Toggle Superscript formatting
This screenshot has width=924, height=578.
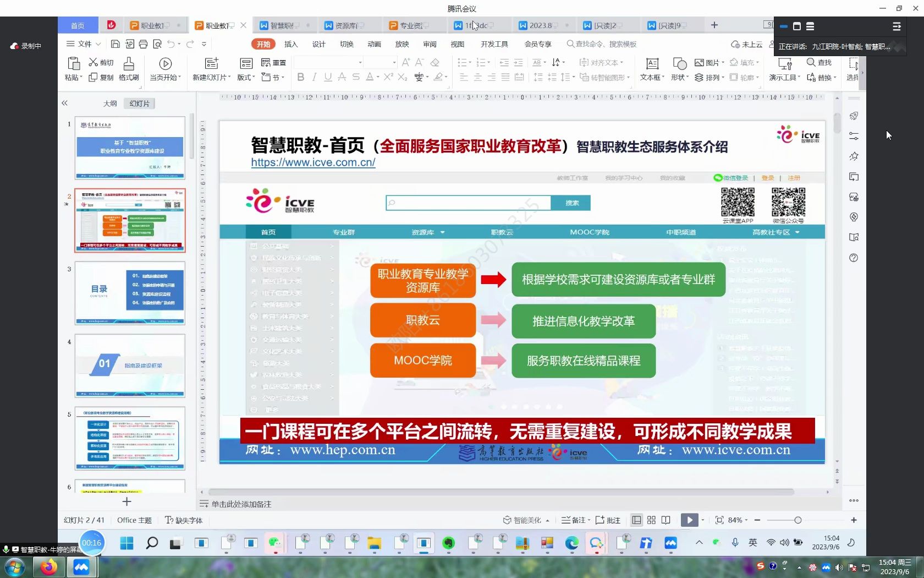click(388, 77)
